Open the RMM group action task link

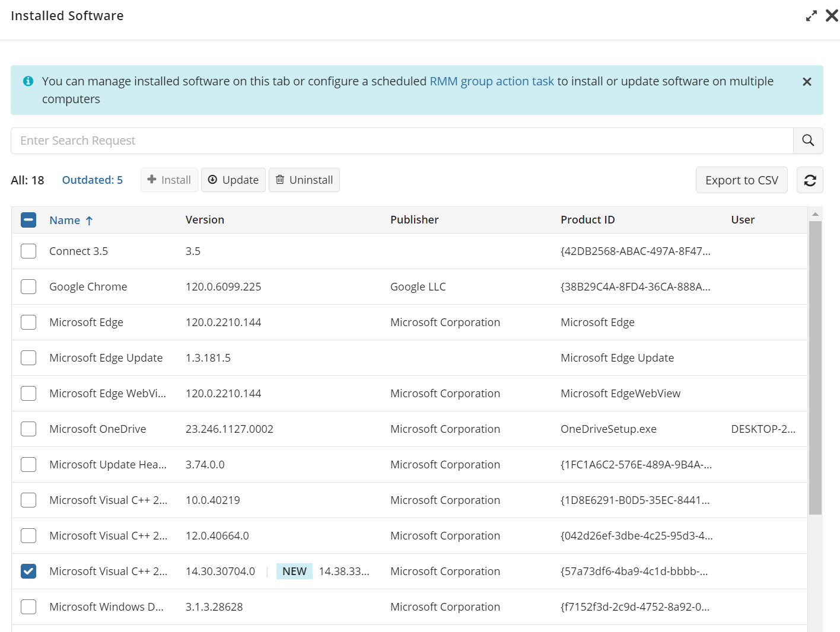[491, 81]
